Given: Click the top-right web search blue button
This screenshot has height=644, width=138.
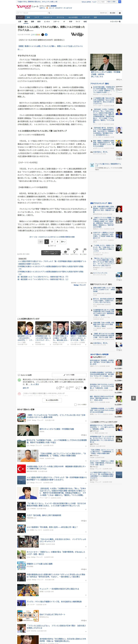Looking at the screenshot, I should (120, 2).
